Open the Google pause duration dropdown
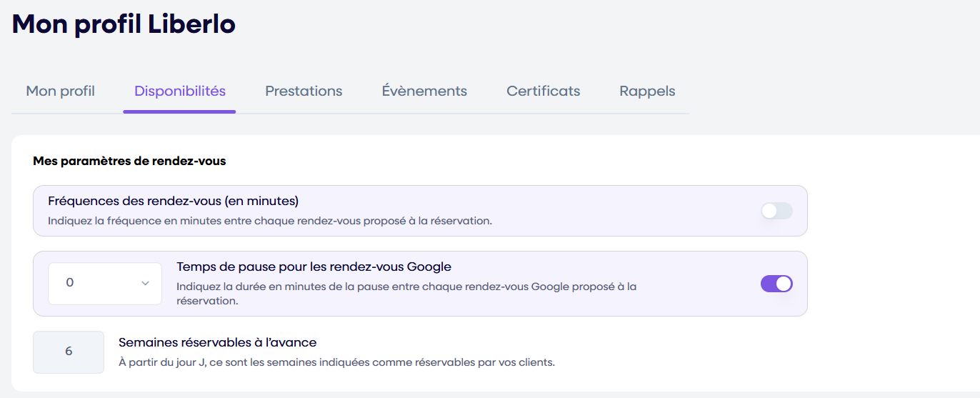 [105, 284]
